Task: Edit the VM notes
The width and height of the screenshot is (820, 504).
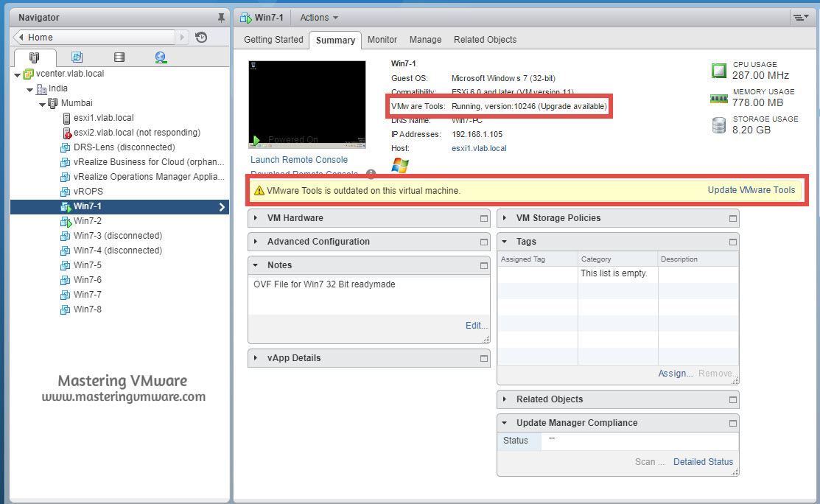Action: [477, 326]
